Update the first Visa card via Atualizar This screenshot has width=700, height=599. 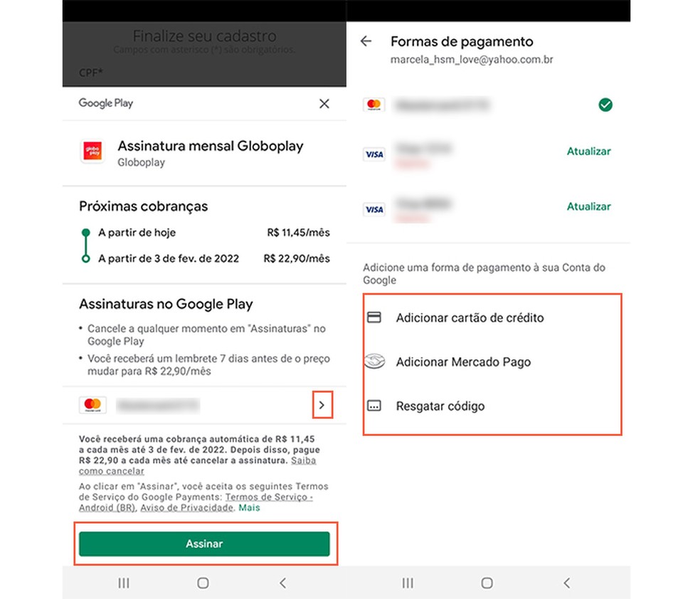588,152
